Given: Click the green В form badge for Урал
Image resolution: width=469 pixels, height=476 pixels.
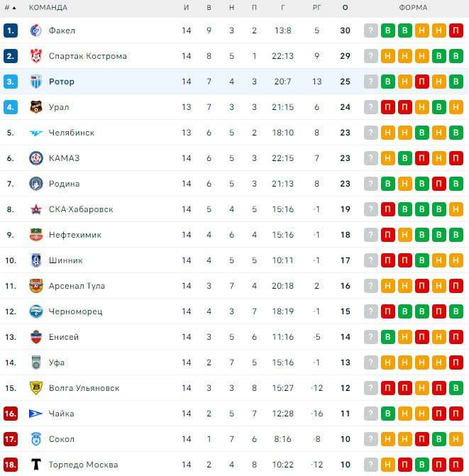Looking at the screenshot, I should click(439, 107).
